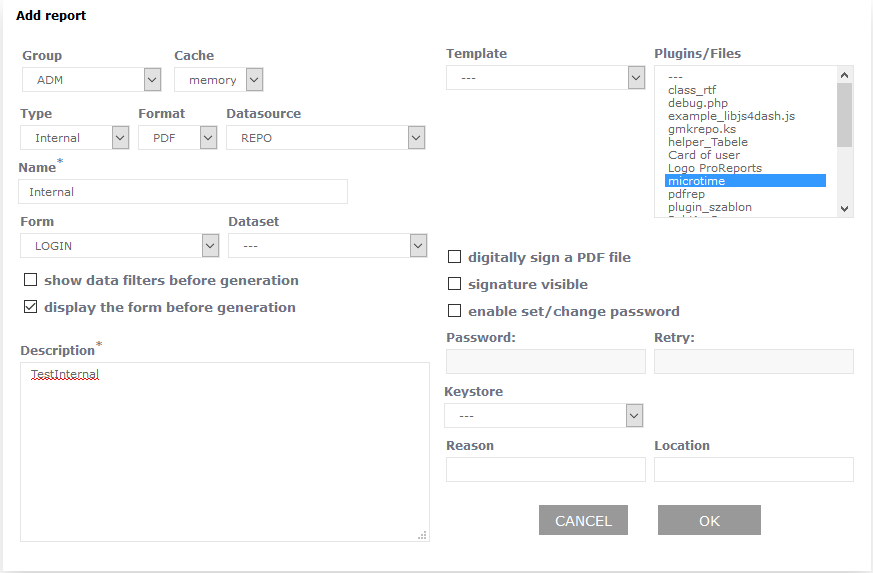Click into the Name text field
The height and width of the screenshot is (573, 873).
[x=183, y=192]
